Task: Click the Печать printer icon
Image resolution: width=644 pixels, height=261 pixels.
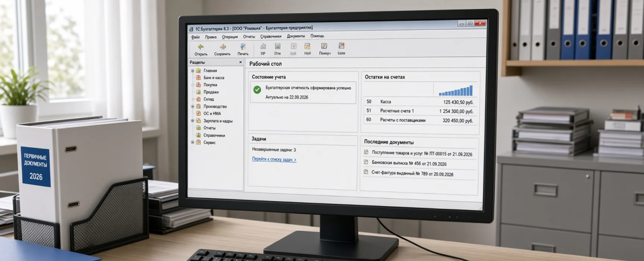Action: tap(243, 47)
